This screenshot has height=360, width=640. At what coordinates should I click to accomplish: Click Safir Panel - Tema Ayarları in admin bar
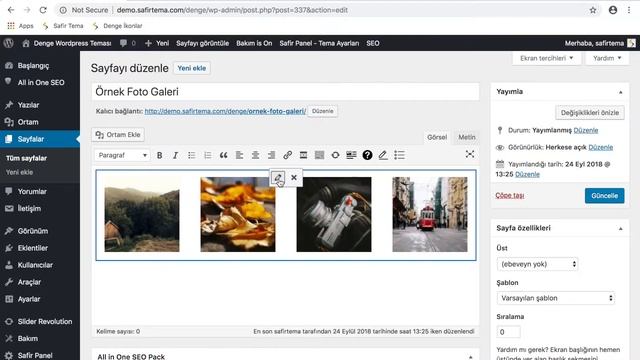[x=319, y=43]
